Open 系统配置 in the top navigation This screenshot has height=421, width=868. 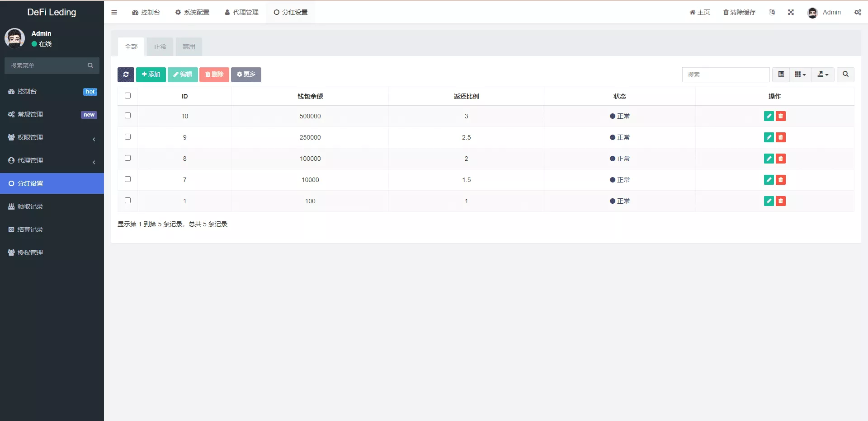click(x=193, y=12)
